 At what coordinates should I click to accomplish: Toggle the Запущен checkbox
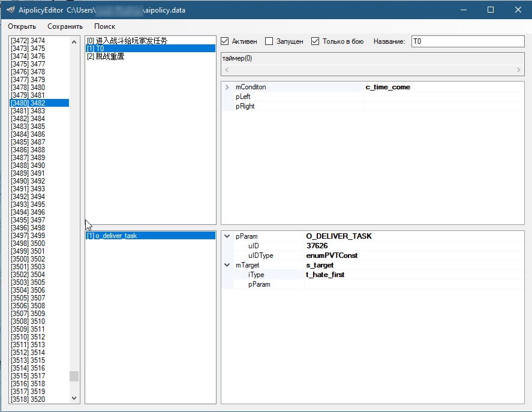(269, 41)
